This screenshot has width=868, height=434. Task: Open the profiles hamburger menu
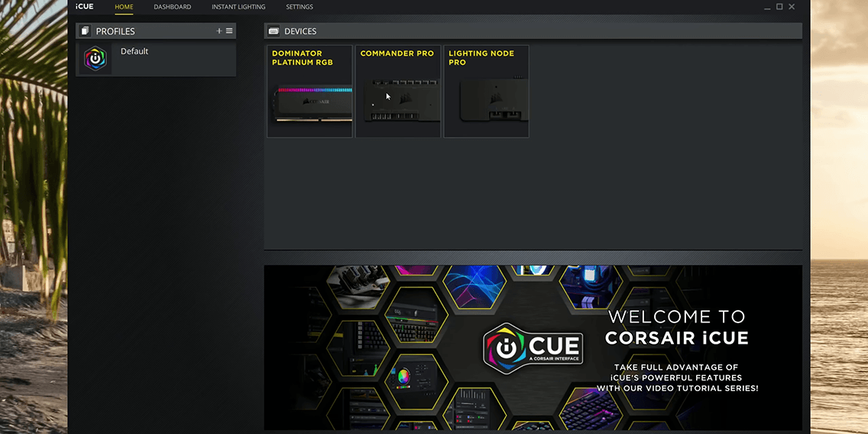click(229, 31)
